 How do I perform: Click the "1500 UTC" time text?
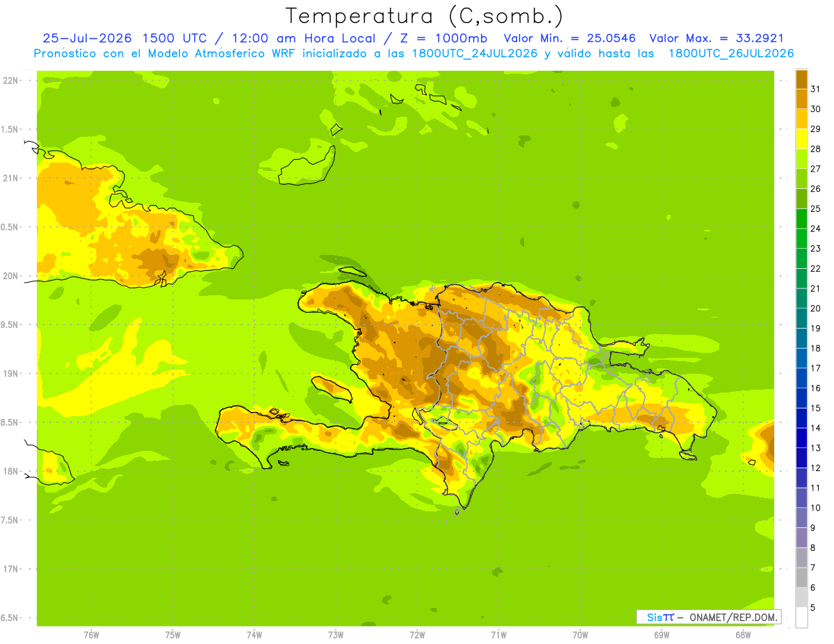click(174, 38)
